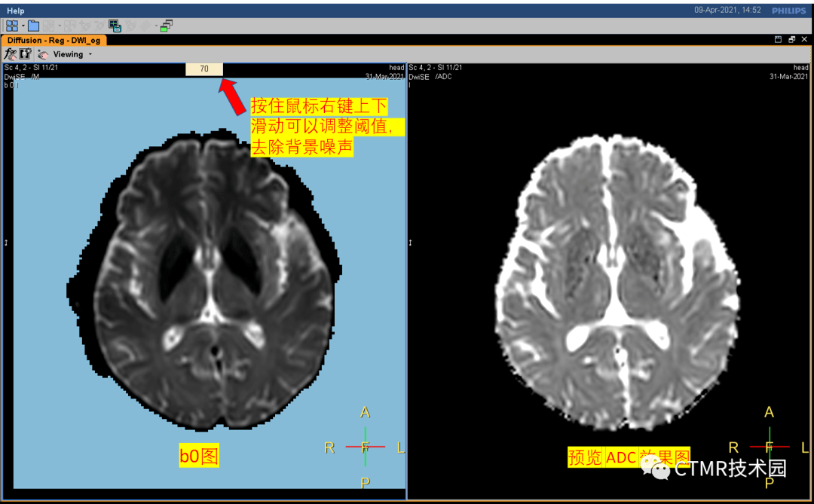The height and width of the screenshot is (504, 814).
Task: Click the restore panel window icon
Action: point(791,40)
